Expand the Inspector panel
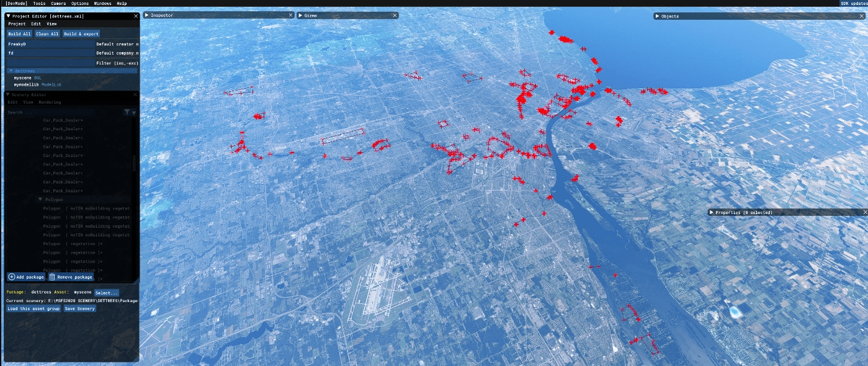The image size is (868, 366). coord(146,14)
